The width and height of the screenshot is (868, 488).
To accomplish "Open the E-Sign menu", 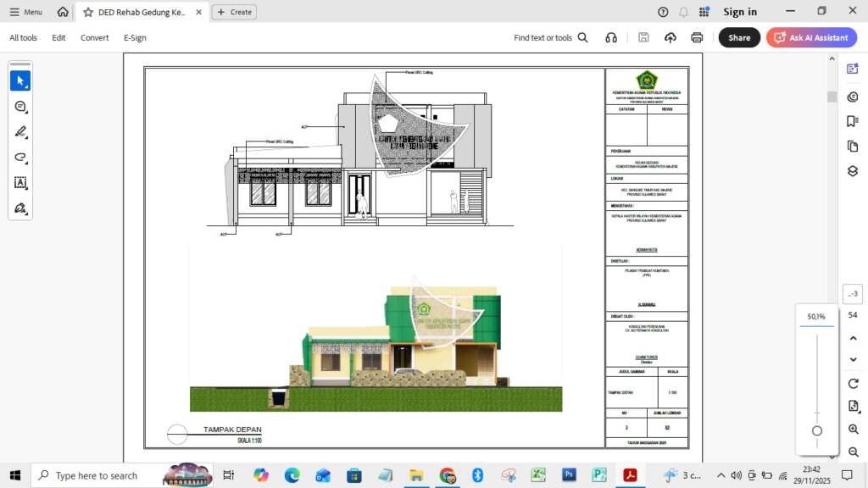I will pyautogui.click(x=135, y=37).
